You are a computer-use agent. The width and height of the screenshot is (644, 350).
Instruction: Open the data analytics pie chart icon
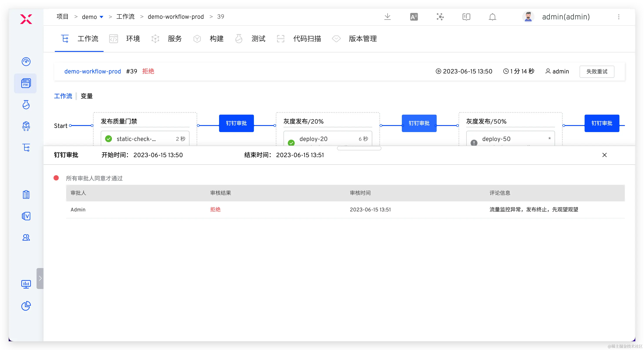tap(26, 306)
